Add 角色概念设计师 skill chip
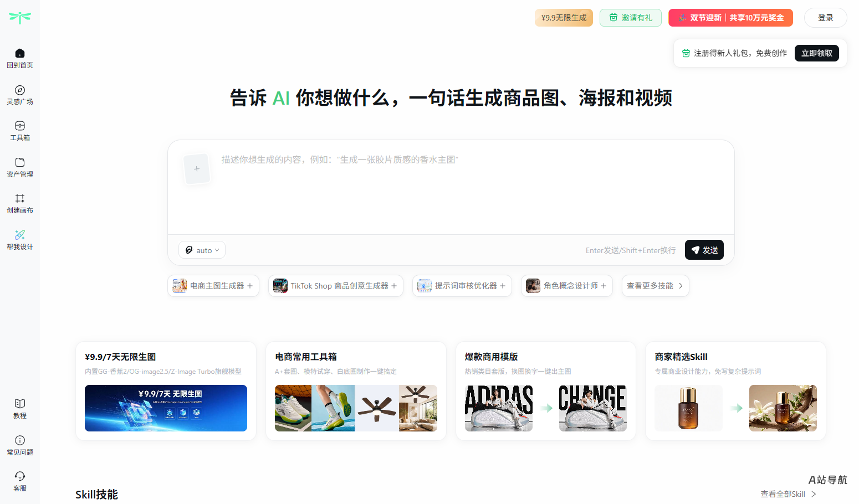Image resolution: width=859 pixels, height=504 pixels. pyautogui.click(x=567, y=286)
